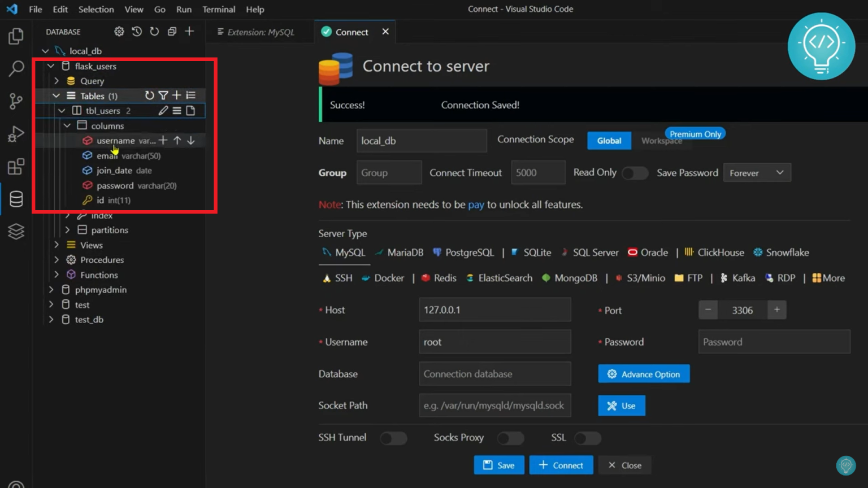This screenshot has height=488, width=868.
Task: Expand the Views tree node
Action: tap(57, 245)
